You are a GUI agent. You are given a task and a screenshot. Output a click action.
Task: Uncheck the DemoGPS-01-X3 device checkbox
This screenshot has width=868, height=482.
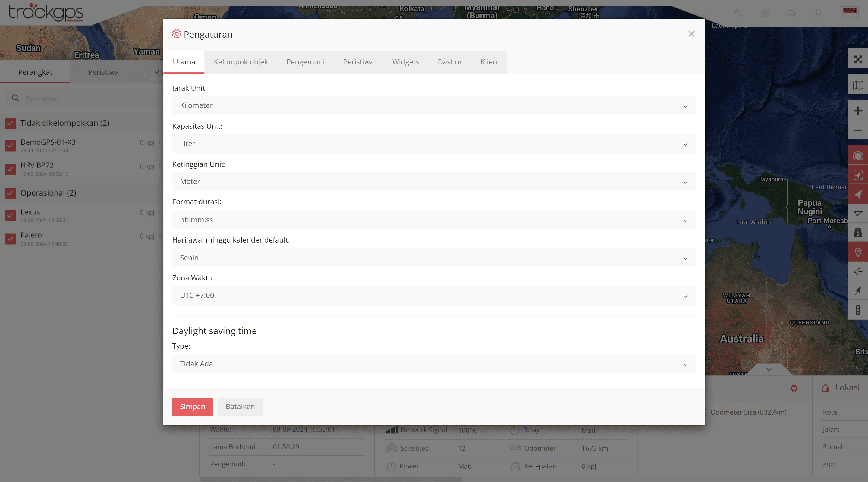[11, 146]
